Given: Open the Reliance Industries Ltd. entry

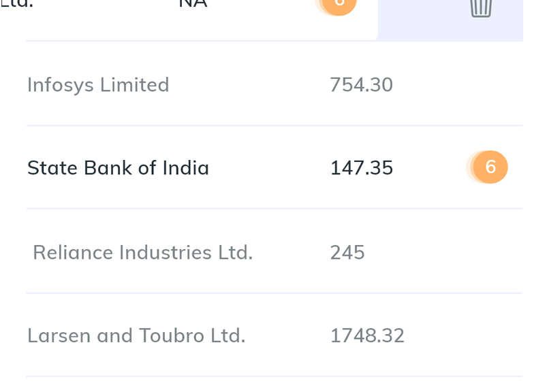Looking at the screenshot, I should point(143,252).
